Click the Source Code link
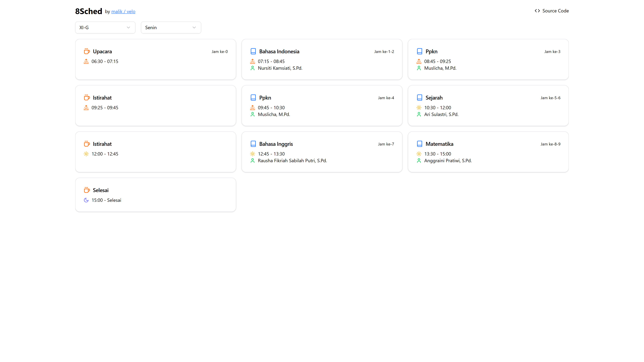Screen dimensions: 644x362 click(x=555, y=11)
